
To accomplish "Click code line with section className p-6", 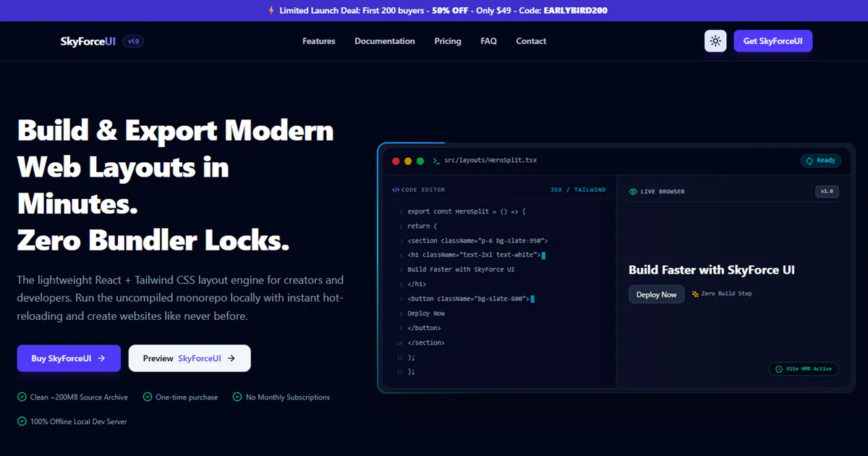I will click(477, 240).
